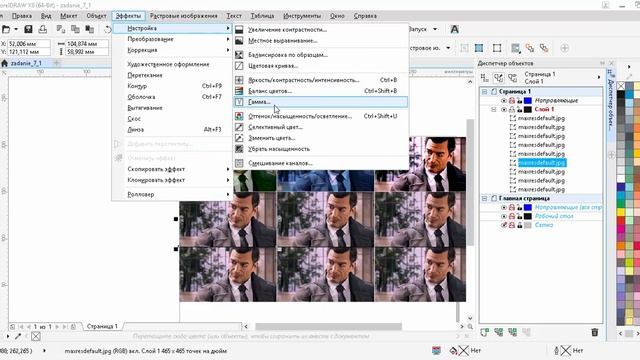This screenshot has width=640, height=360.
Task: Switch to the zadanie_7_1 document tab
Action: [x=26, y=63]
